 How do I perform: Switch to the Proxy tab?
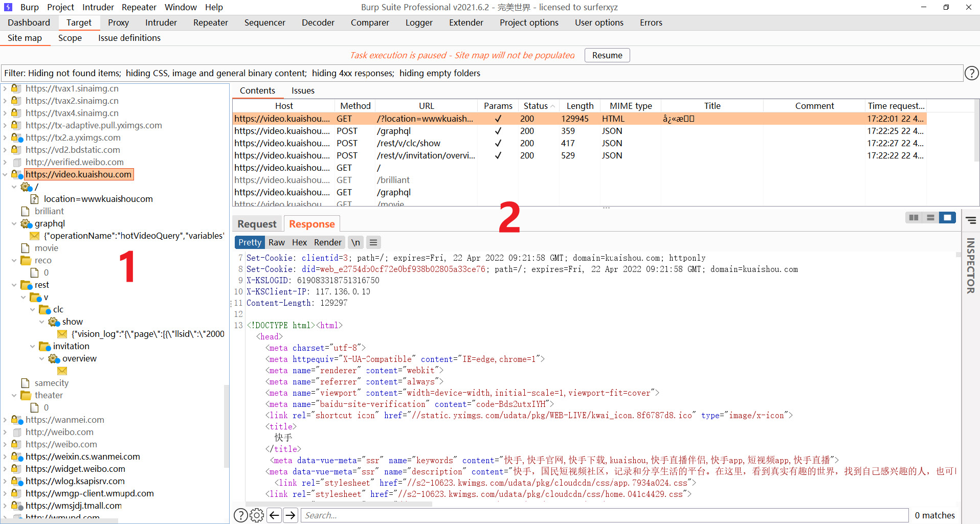click(118, 22)
